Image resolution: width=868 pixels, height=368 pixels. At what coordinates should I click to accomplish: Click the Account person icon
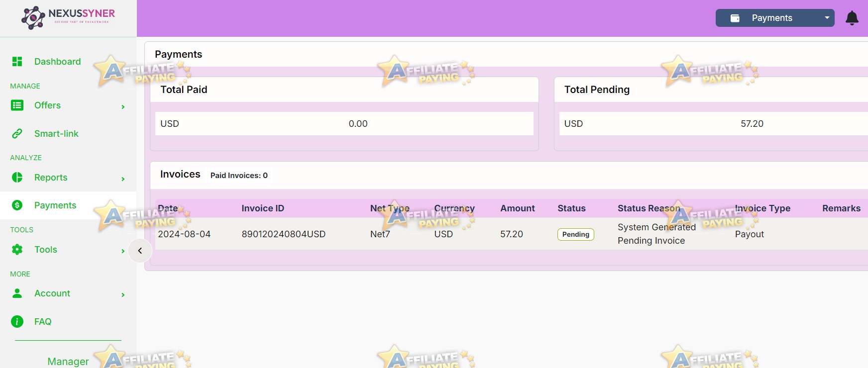click(17, 293)
